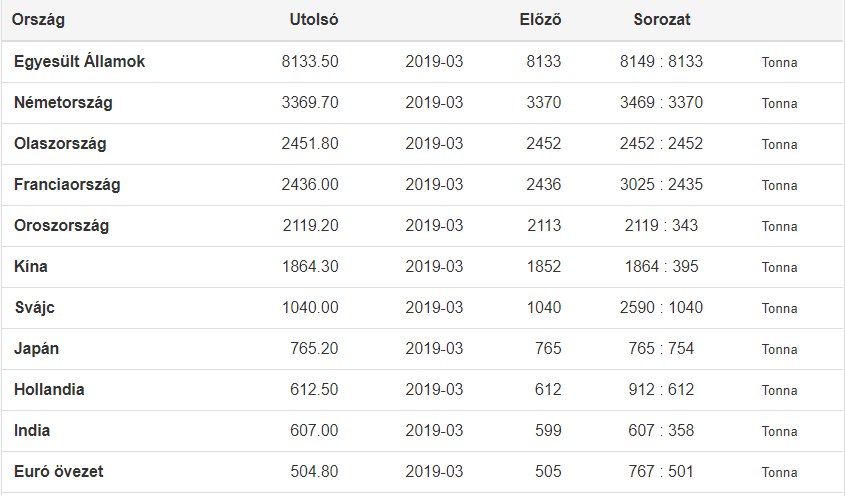Select the Japán country link
The height and width of the screenshot is (496, 845).
click(37, 349)
